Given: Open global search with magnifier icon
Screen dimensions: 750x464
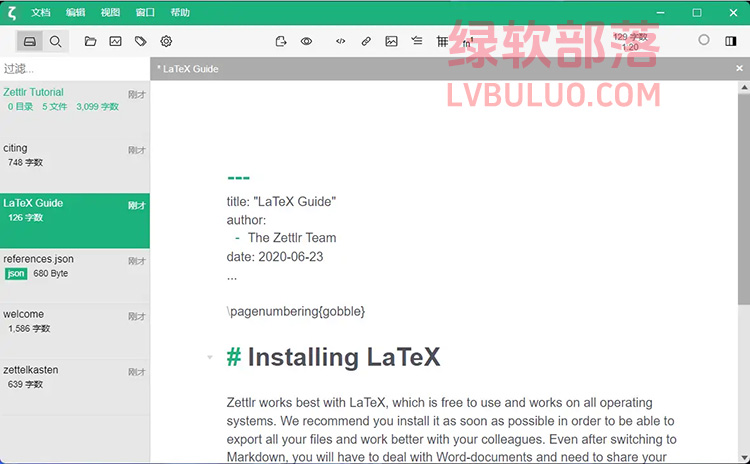Looking at the screenshot, I should pyautogui.click(x=55, y=41).
